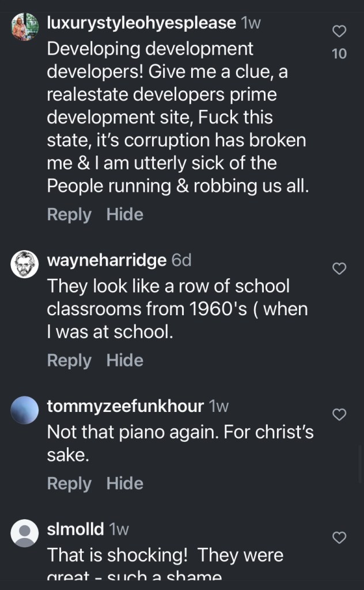Tap heart icon on slmolld's comment

(340, 538)
